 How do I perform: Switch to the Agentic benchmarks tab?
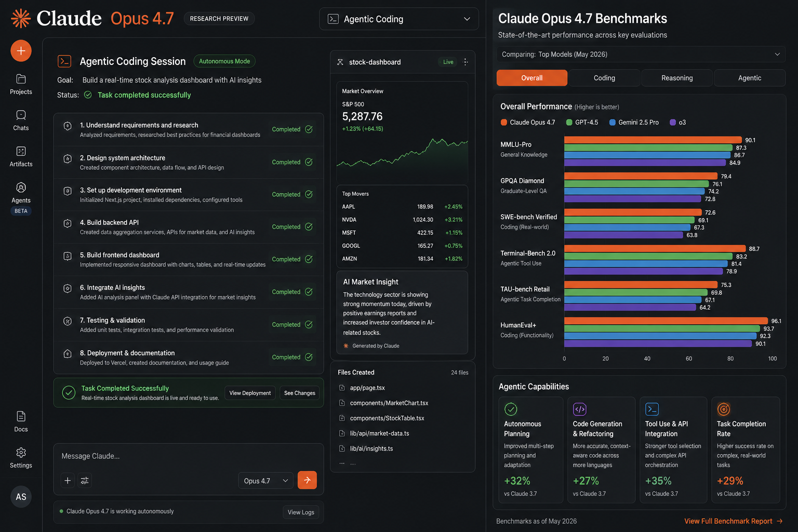[750, 78]
